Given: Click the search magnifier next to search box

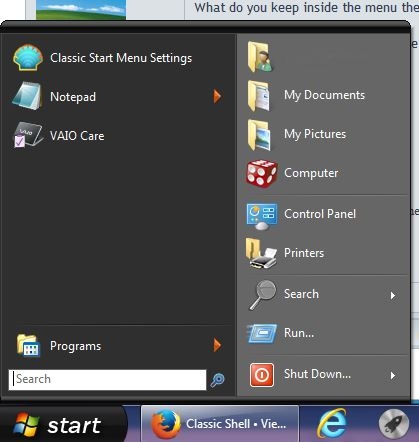Looking at the screenshot, I should (x=217, y=380).
